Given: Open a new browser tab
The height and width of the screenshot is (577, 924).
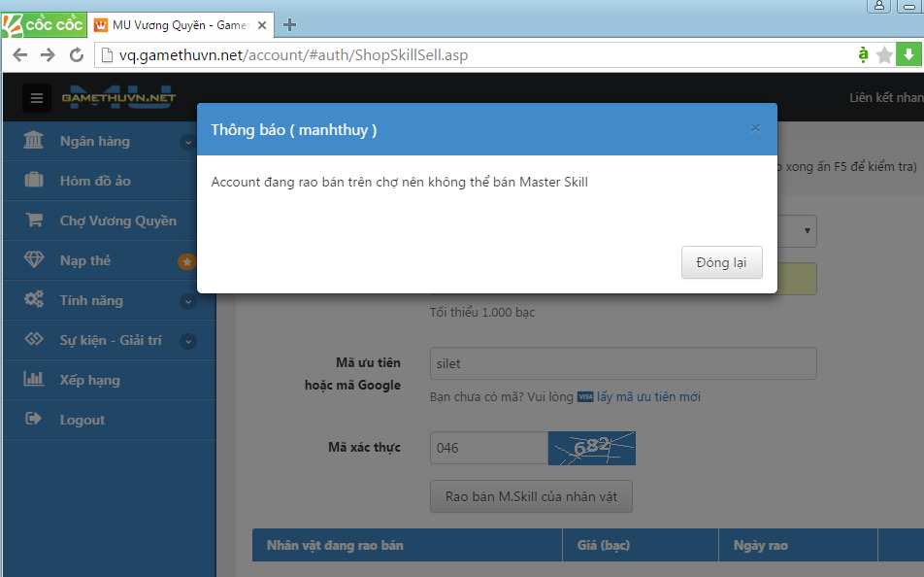Looking at the screenshot, I should tap(289, 24).
